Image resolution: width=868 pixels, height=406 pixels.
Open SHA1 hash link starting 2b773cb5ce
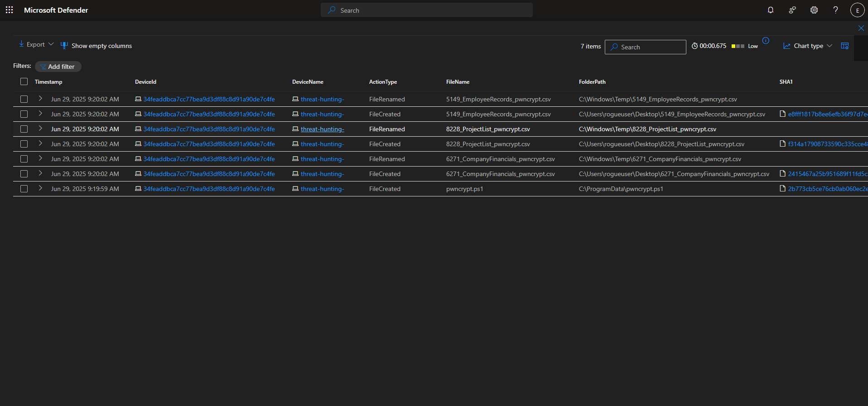(828, 189)
